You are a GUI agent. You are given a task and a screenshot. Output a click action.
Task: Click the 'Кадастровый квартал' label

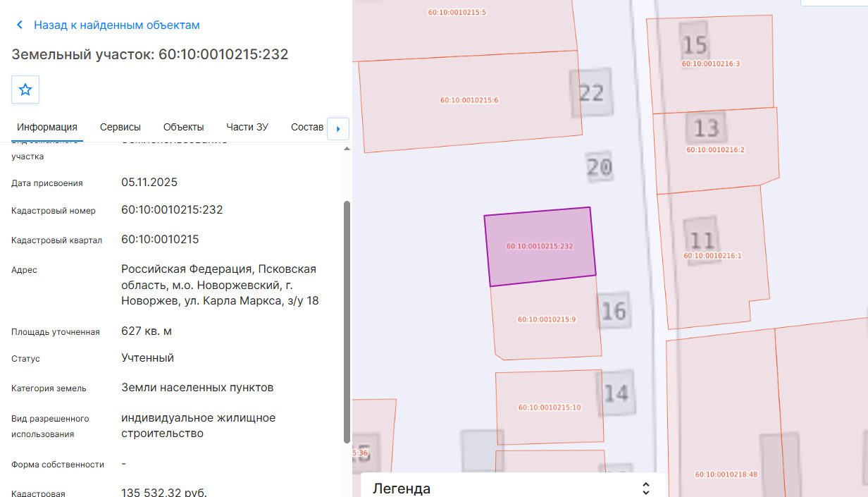(56, 240)
